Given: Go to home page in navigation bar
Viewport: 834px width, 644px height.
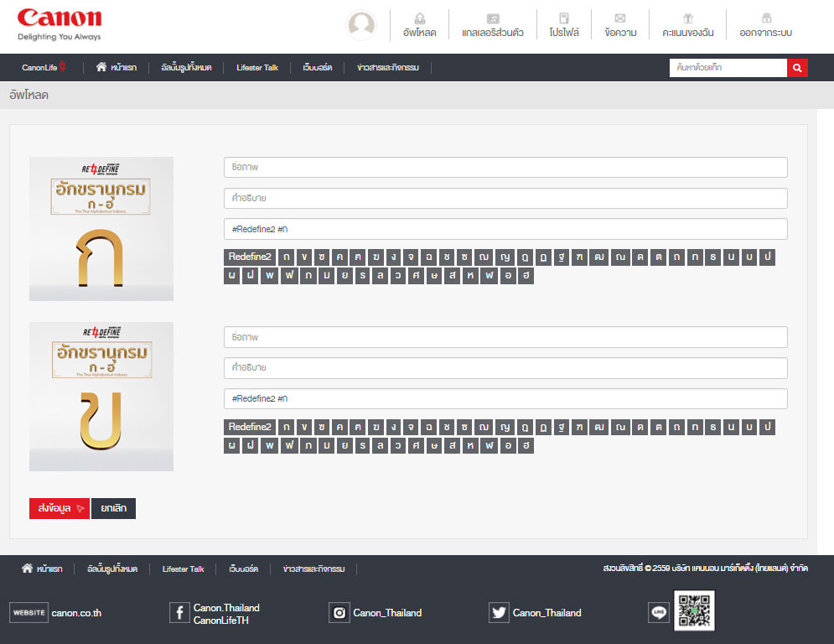Looking at the screenshot, I should tap(118, 67).
